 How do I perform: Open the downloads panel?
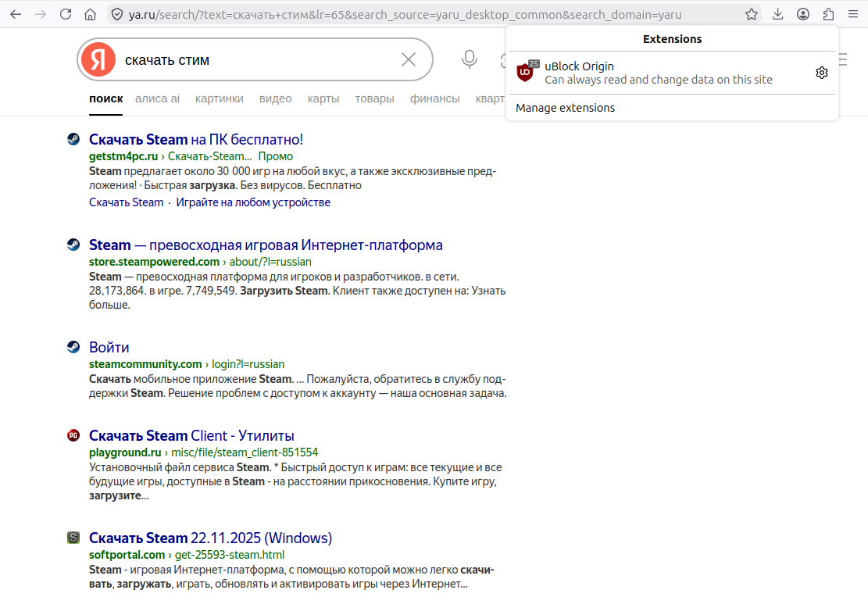778,14
